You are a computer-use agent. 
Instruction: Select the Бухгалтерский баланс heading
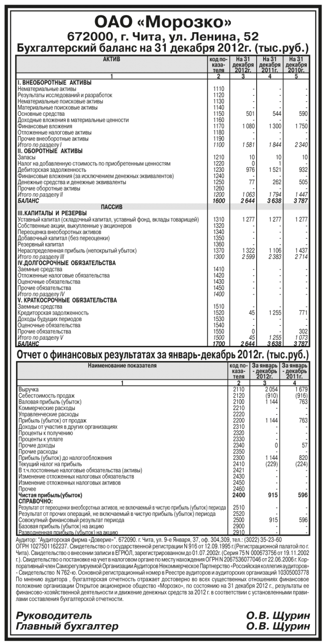[163, 47]
